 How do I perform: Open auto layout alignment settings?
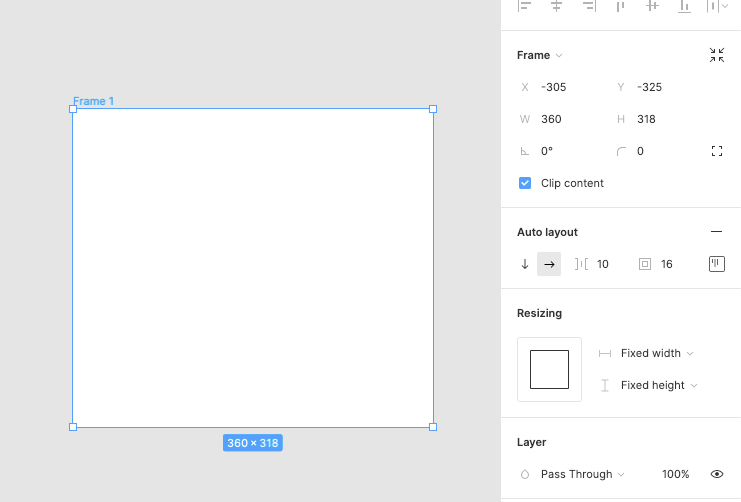coord(717,264)
